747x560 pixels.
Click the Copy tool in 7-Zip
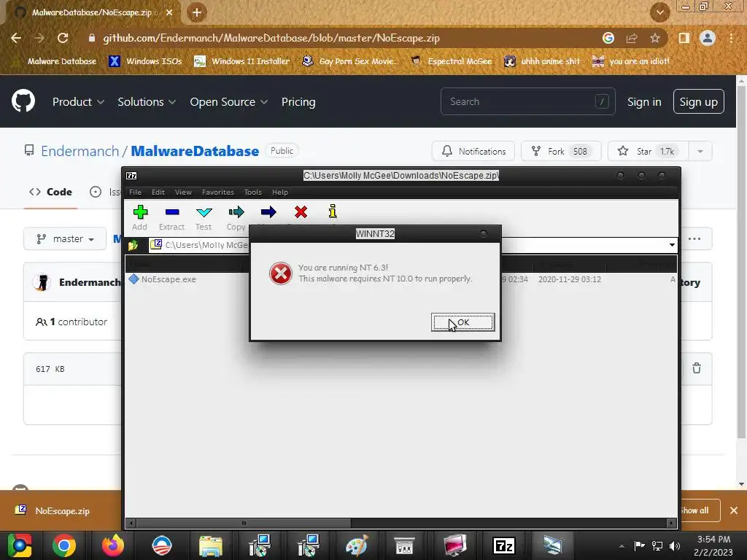click(x=236, y=217)
